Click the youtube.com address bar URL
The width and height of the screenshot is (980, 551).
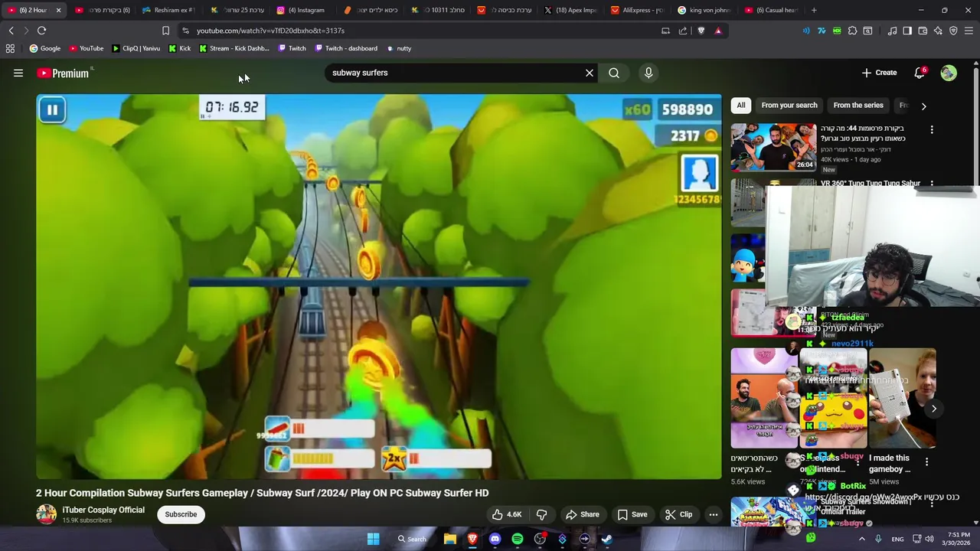(x=270, y=31)
